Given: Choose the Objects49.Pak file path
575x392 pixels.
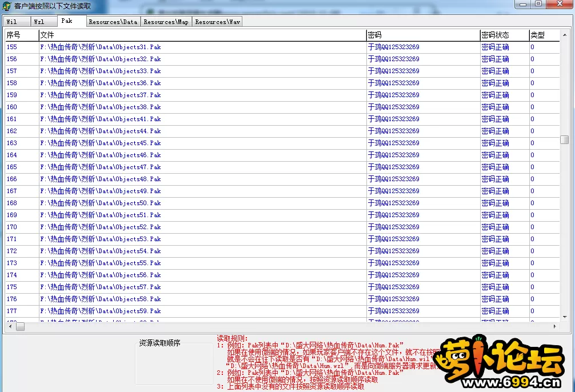Looking at the screenshot, I should point(101,191).
